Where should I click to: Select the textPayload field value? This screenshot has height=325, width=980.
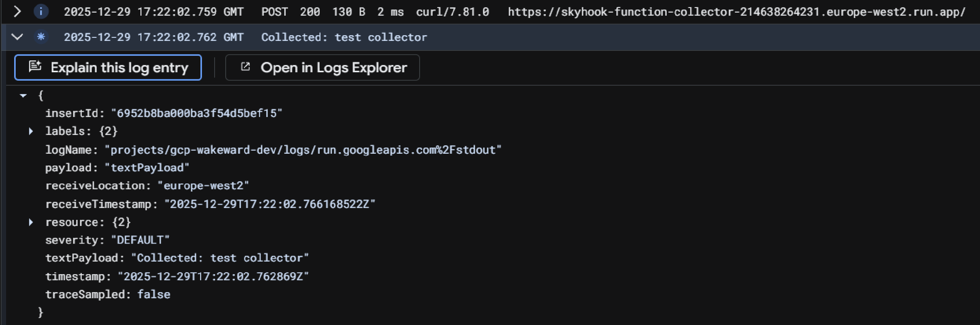pos(220,258)
